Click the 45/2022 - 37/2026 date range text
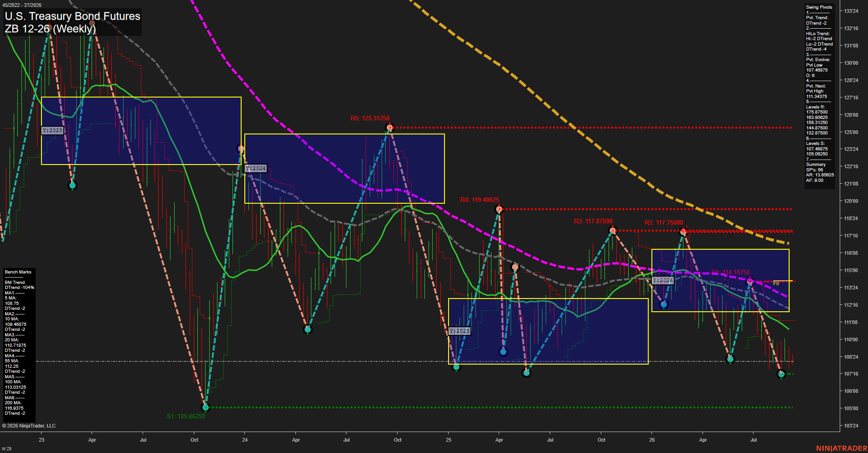The image size is (868, 453). [x=22, y=5]
